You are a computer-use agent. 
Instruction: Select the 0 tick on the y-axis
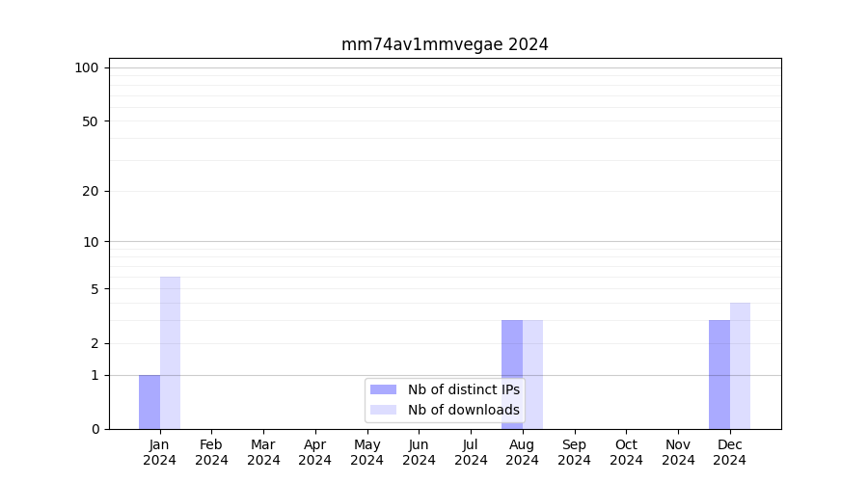(95, 429)
